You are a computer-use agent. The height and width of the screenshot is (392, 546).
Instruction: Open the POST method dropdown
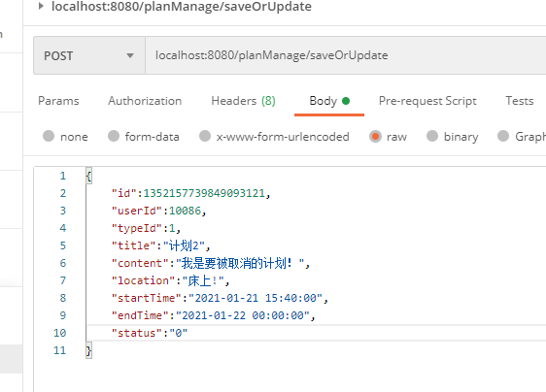tap(89, 55)
